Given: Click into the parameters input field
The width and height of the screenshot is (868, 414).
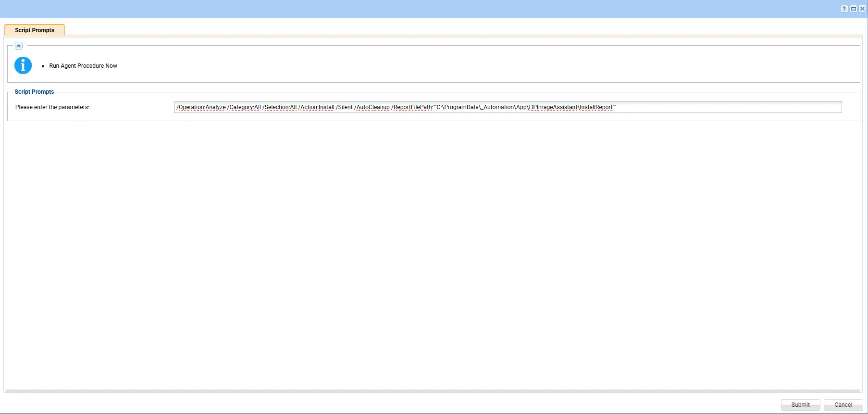Looking at the screenshot, I should click(508, 107).
